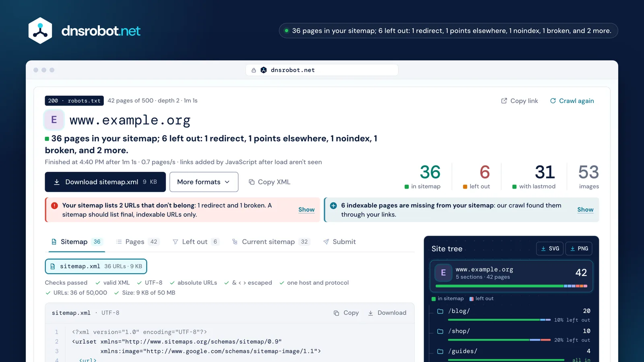This screenshot has width=644, height=362.
Task: Click the padlock icon in address bar
Action: pos(254,70)
